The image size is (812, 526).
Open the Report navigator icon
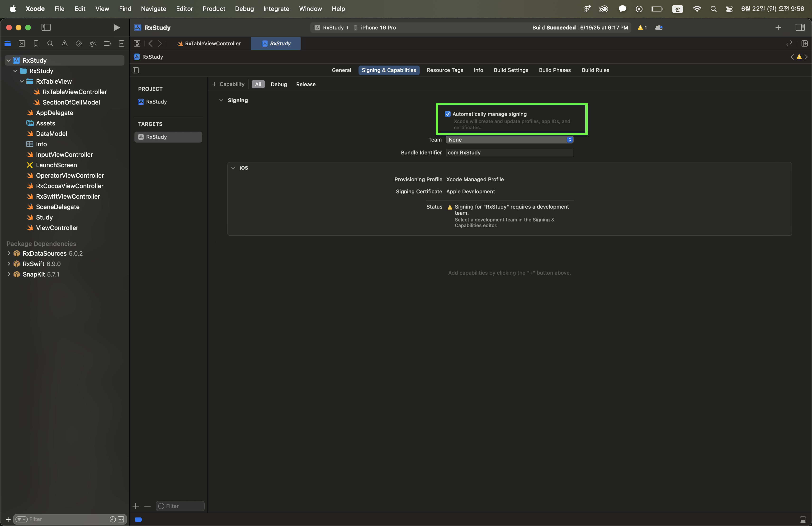[122, 43]
